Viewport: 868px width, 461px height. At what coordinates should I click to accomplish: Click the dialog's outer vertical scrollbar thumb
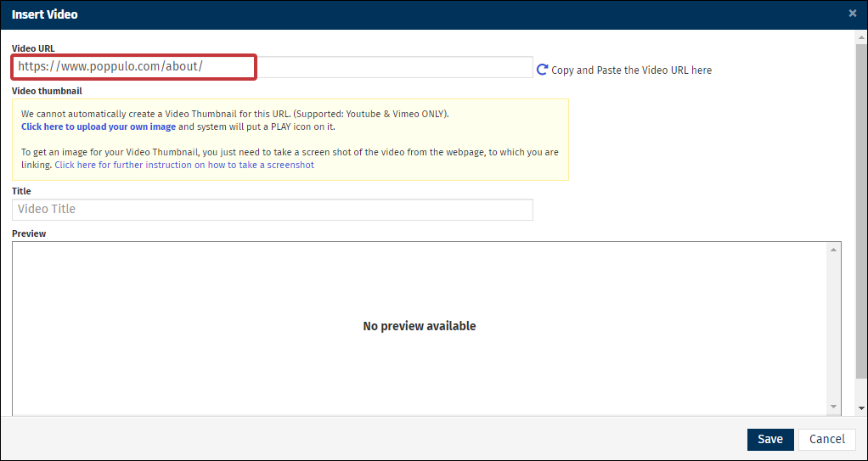pyautogui.click(x=861, y=212)
